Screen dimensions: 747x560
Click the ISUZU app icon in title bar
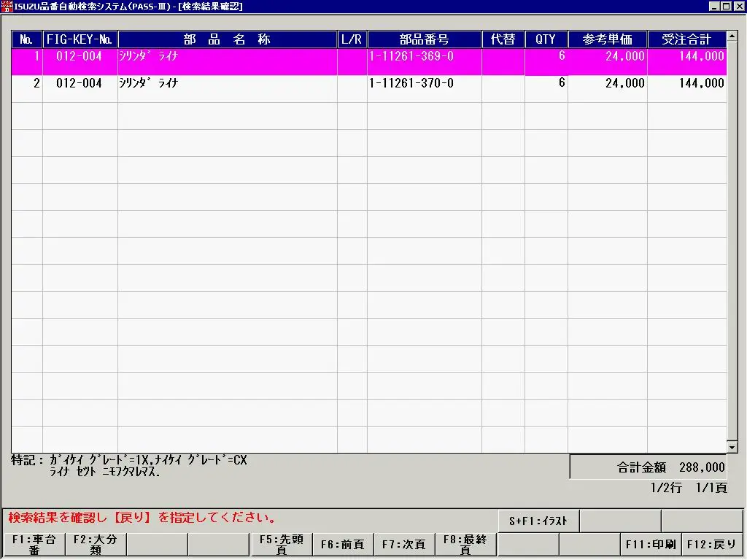click(x=7, y=6)
